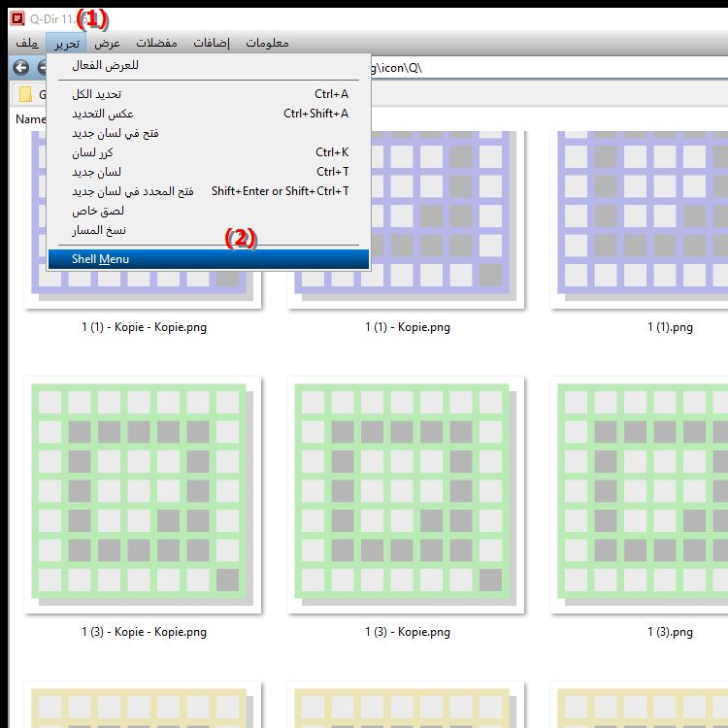The image size is (728, 728).
Task: Choose كرر لسان Ctrl+K entry
Action: tap(209, 152)
